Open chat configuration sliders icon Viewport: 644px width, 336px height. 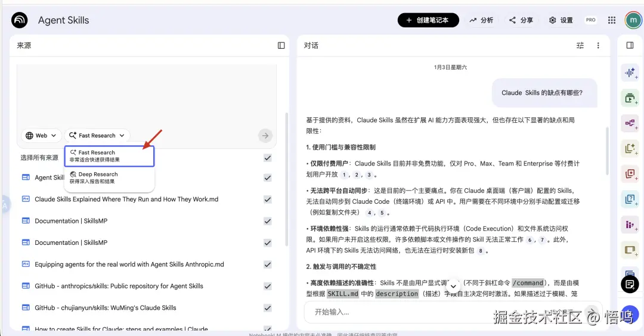click(580, 45)
